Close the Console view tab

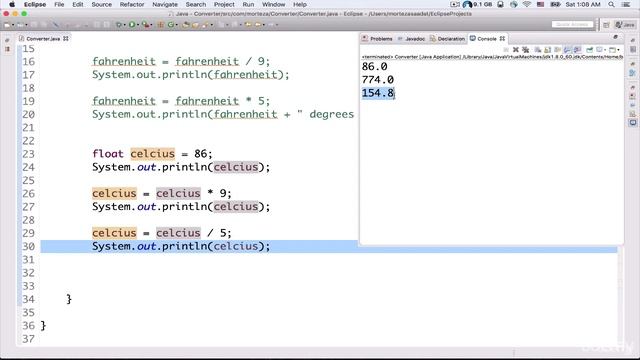(502, 39)
